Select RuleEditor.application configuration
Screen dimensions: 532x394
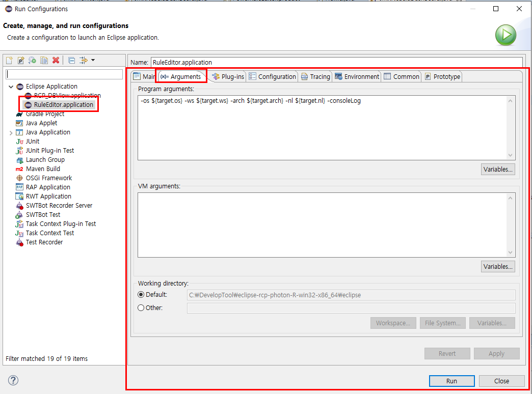pos(64,105)
